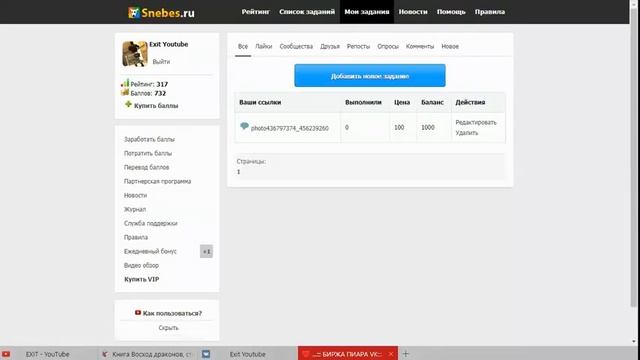Open the Exit Youtube profile avatar
Screen dimensions: 640x360
tap(135, 53)
